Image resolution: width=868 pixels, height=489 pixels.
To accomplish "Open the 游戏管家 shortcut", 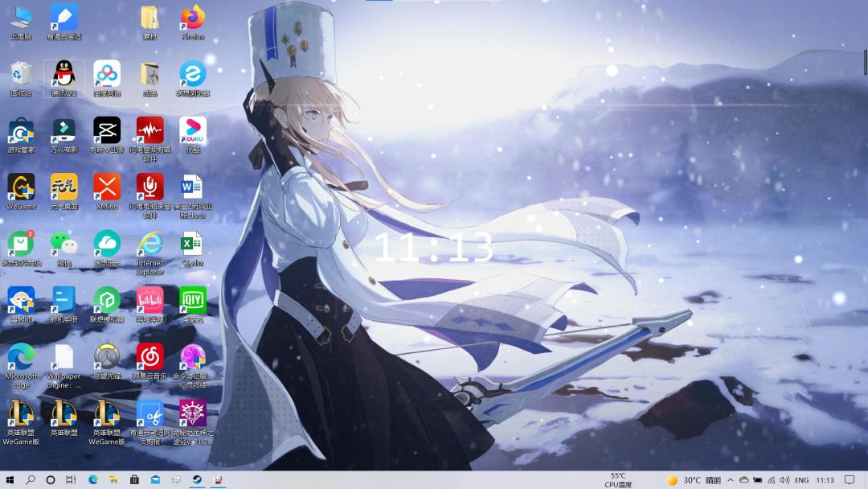I will click(x=21, y=135).
